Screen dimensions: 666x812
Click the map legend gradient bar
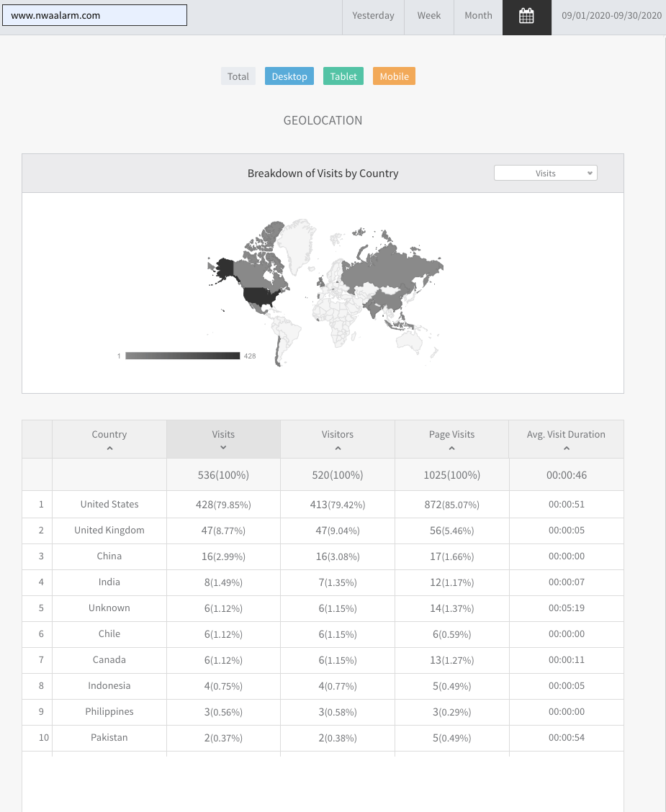[183, 356]
